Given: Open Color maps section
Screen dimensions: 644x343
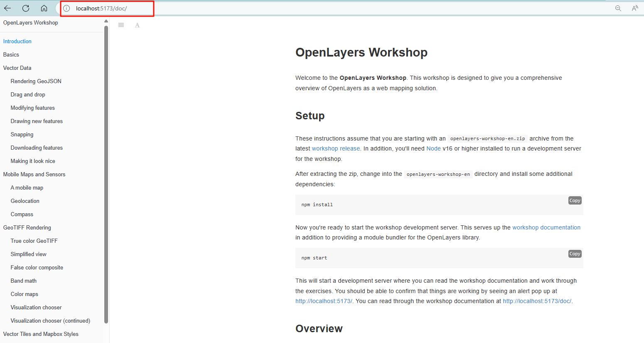Looking at the screenshot, I should click(25, 294).
